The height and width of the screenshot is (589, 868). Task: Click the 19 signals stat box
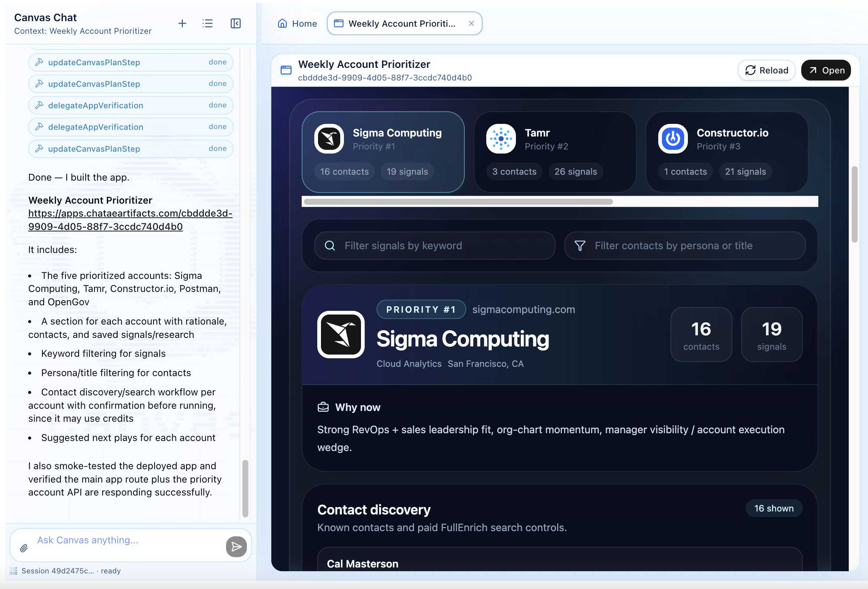[772, 335]
